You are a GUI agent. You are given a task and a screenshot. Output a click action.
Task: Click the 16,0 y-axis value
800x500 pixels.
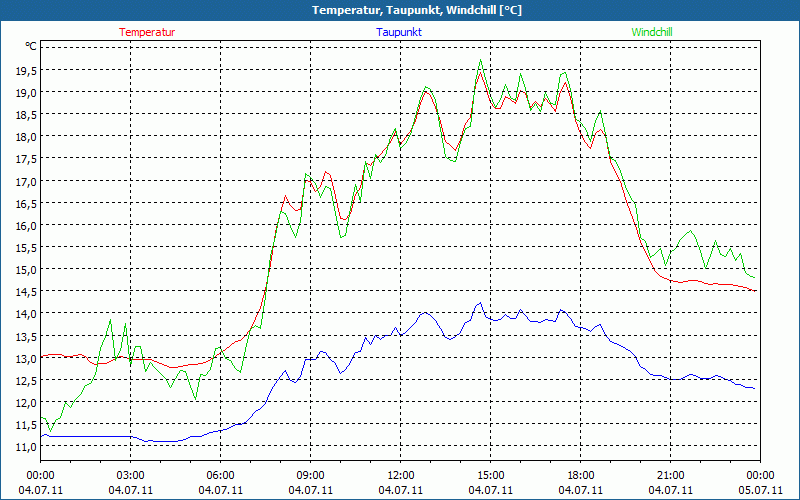26,226
